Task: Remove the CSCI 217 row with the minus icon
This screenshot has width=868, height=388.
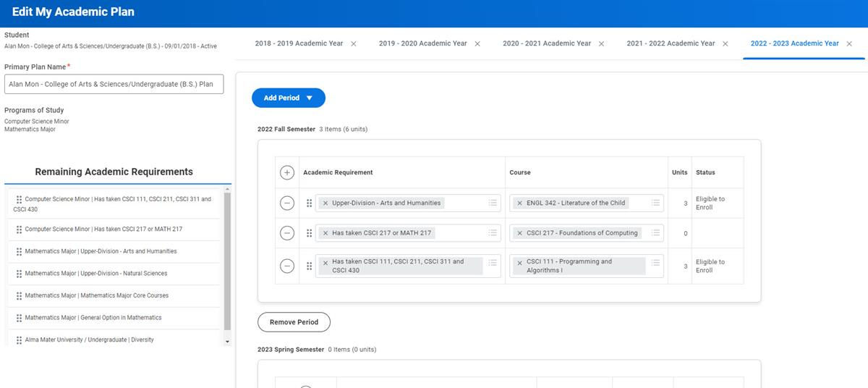Action: pyautogui.click(x=287, y=233)
